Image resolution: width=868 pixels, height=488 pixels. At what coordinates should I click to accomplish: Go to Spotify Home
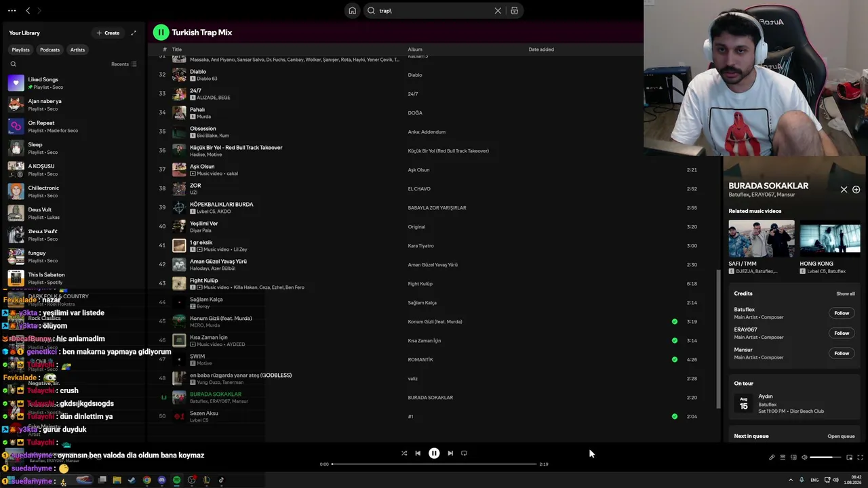tap(352, 11)
